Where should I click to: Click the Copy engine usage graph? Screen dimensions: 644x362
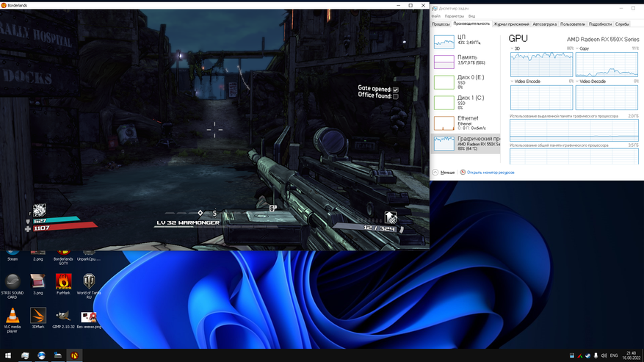[x=607, y=64]
